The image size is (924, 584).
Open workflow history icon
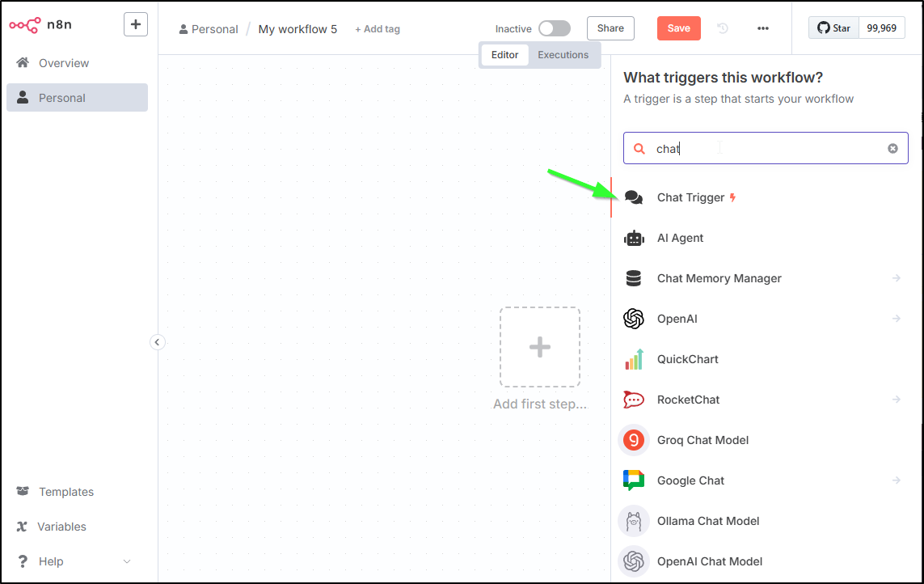[723, 28]
